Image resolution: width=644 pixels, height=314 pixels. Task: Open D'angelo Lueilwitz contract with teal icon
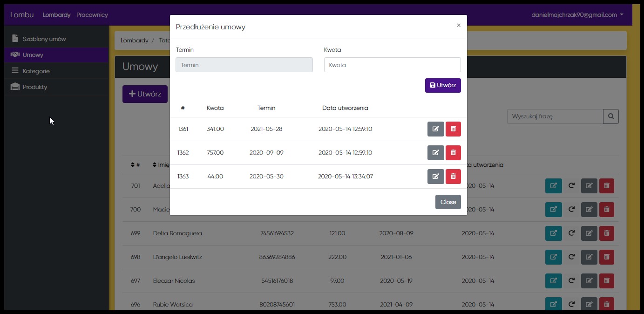[x=553, y=257]
